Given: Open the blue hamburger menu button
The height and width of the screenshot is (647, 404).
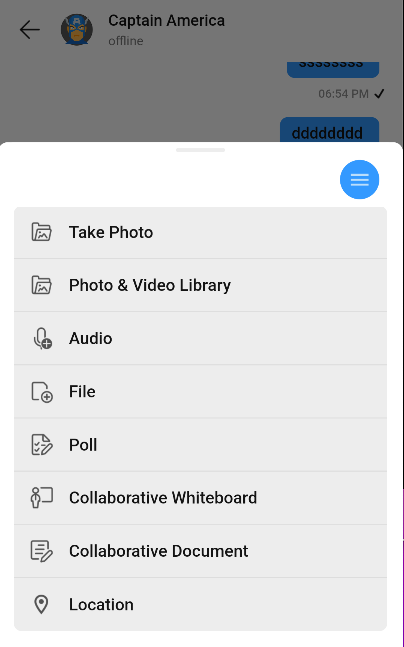Looking at the screenshot, I should [x=359, y=179].
